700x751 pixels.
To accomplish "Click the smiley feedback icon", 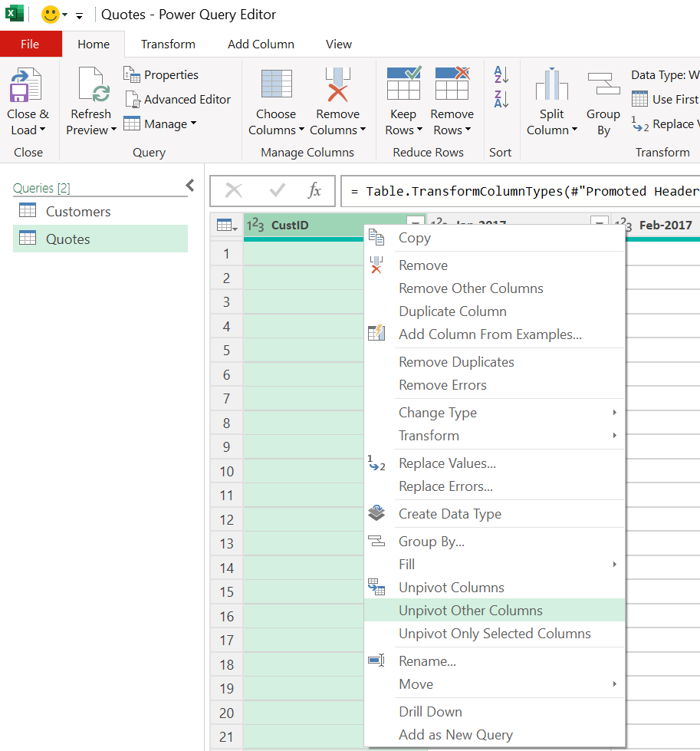I will pos(51,15).
